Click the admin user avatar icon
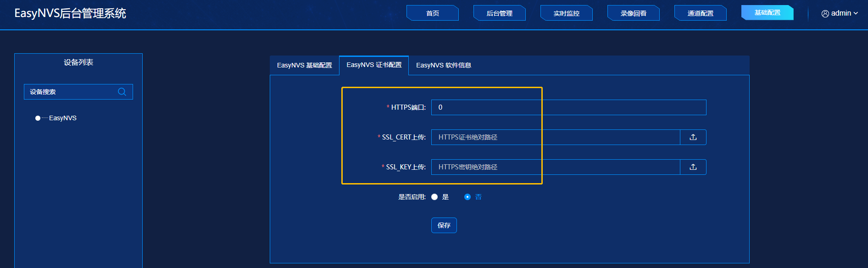This screenshot has height=268, width=868. (825, 13)
